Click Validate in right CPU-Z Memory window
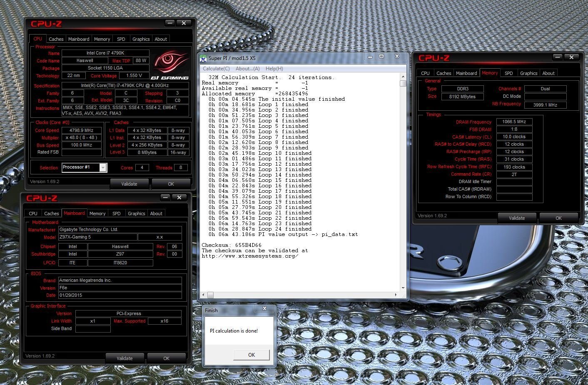 pyautogui.click(x=517, y=218)
